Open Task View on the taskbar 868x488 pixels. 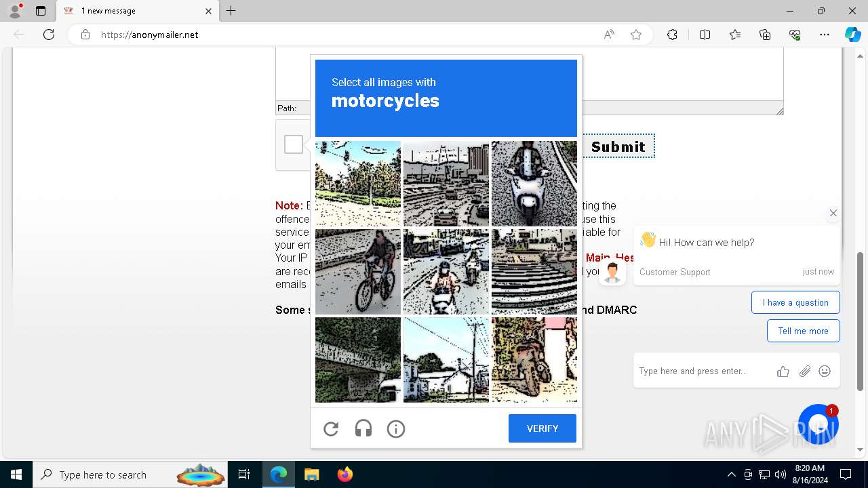click(245, 474)
